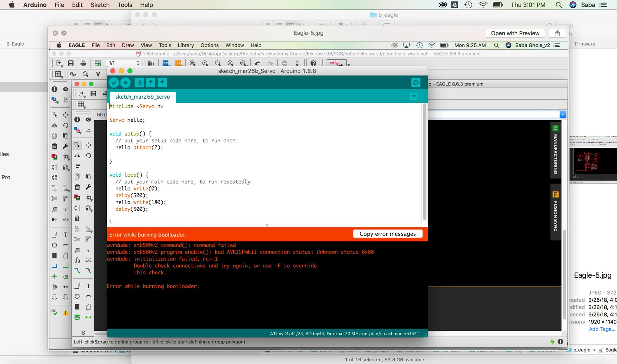
Task: Select the Text T tool in board palette
Action: click(x=88, y=286)
